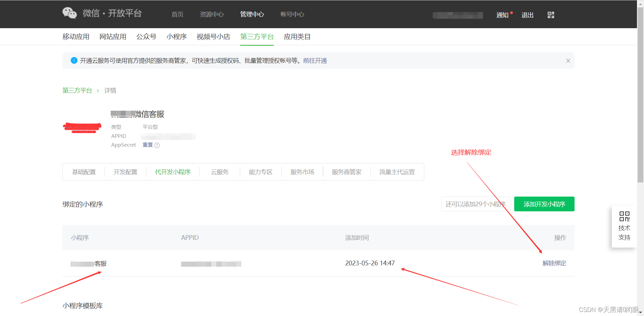This screenshot has height=316, width=644.
Task: Open the 云服务 tab
Action: 220,172
